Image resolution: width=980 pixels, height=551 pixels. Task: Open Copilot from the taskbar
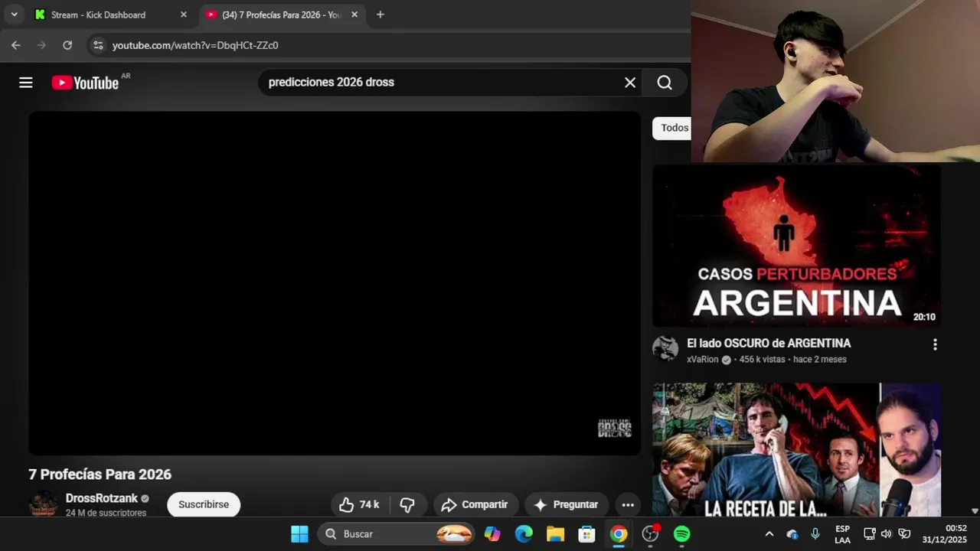[x=492, y=533]
